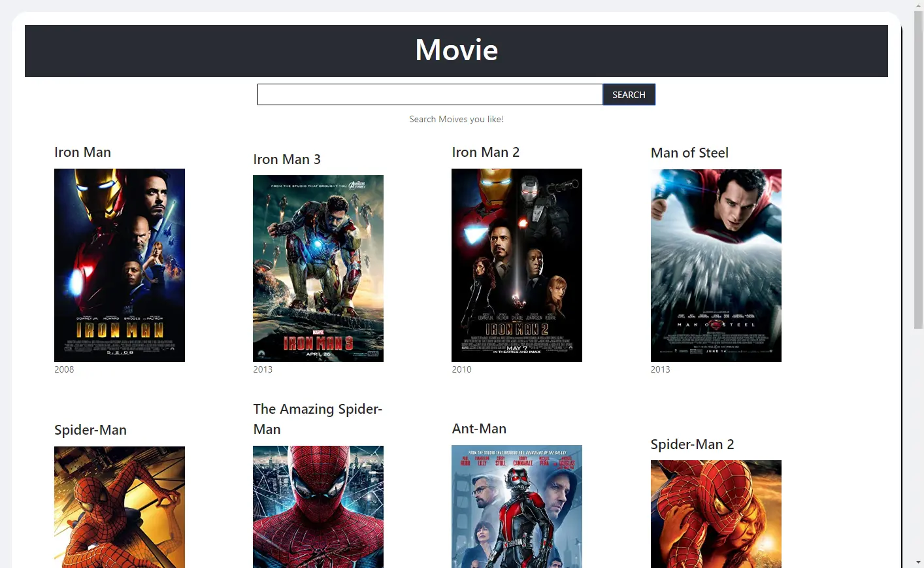924x568 pixels.
Task: Click year 2013 under Iron Man 3
Action: coord(263,369)
